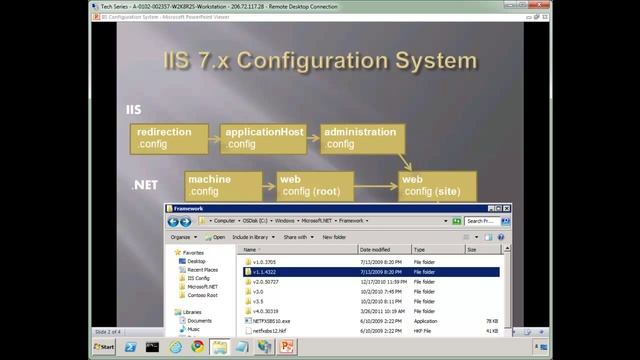This screenshot has width=640, height=360.
Task: Select the NETFXSBS10.exe file
Action: 271,321
